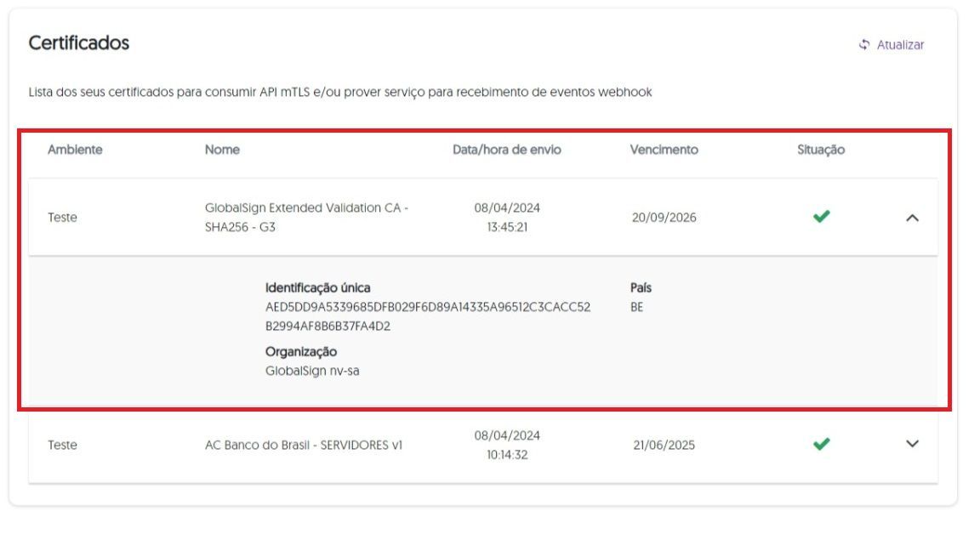
Task: Expand the AC Banco do Brasil row chevron
Action: coord(912,444)
